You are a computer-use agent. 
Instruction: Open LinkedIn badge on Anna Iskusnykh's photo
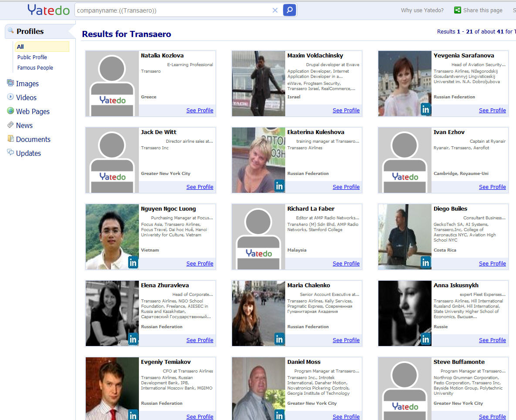pyautogui.click(x=425, y=339)
